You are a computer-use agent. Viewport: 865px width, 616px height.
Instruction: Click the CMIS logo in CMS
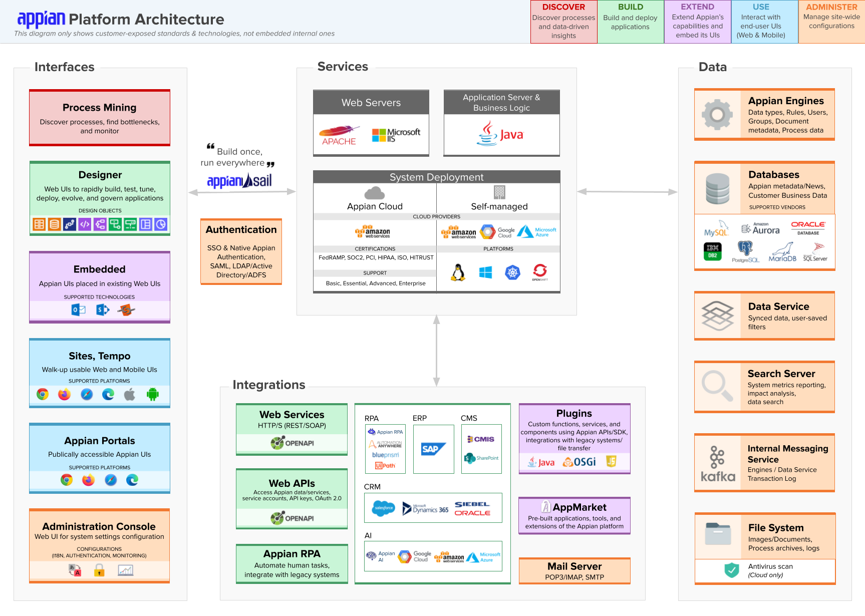pyautogui.click(x=481, y=439)
